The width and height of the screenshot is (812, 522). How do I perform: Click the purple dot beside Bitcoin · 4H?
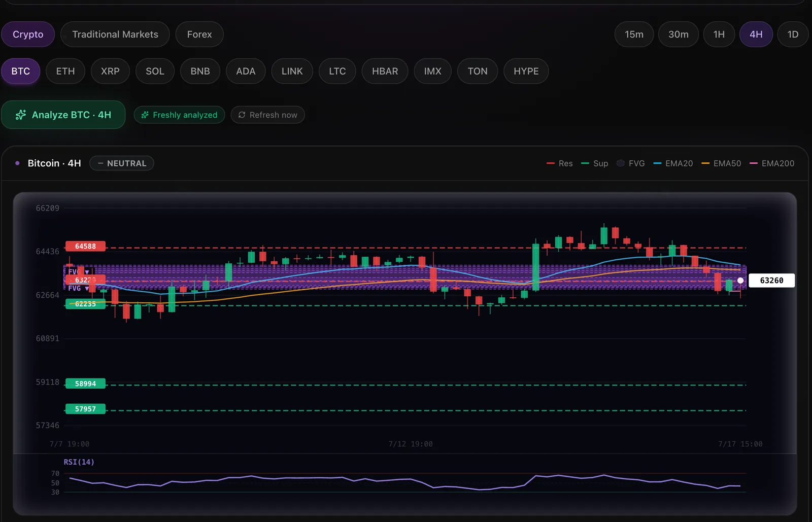pyautogui.click(x=17, y=163)
